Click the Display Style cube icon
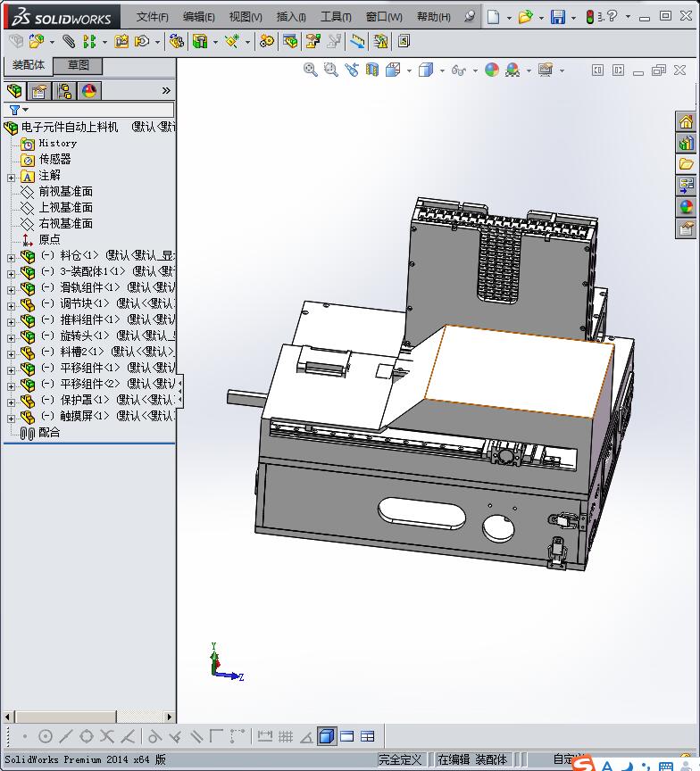Image resolution: width=700 pixels, height=771 pixels. pyautogui.click(x=426, y=70)
